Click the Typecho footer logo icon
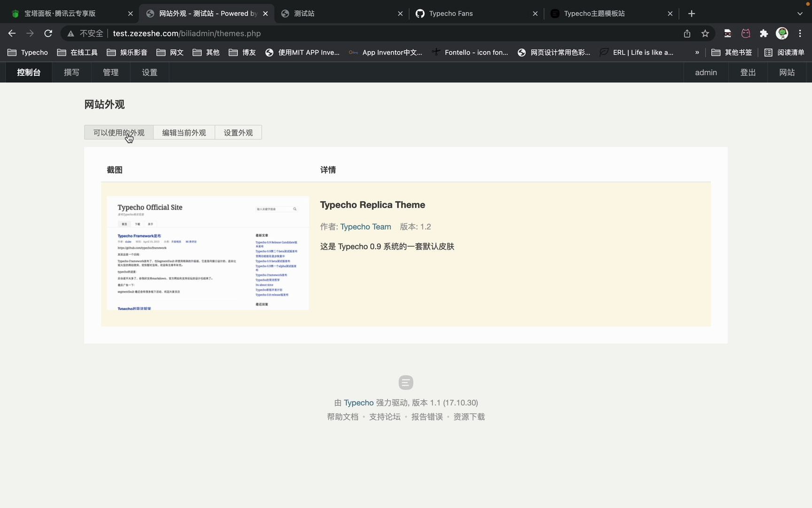Viewport: 812px width, 508px height. pos(406,382)
